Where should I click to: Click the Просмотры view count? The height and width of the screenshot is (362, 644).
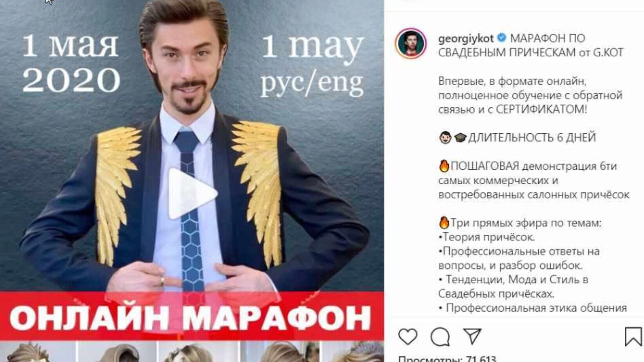click(447, 358)
